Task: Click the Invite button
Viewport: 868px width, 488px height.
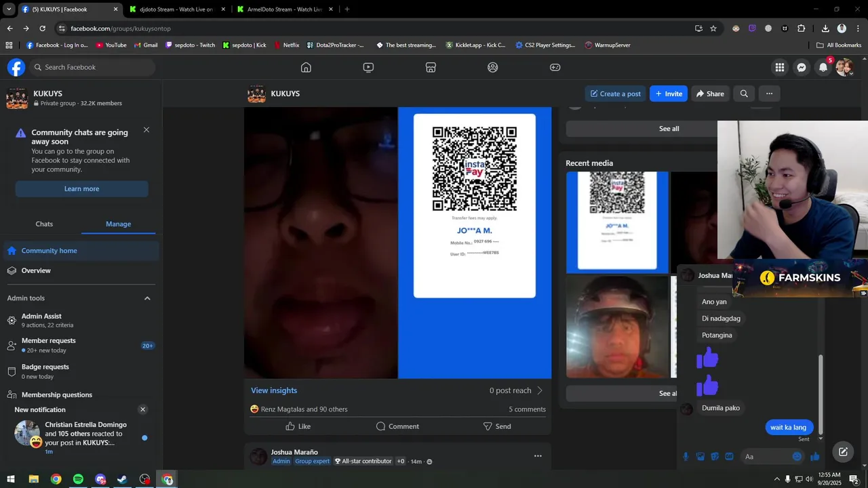Action: pos(669,94)
